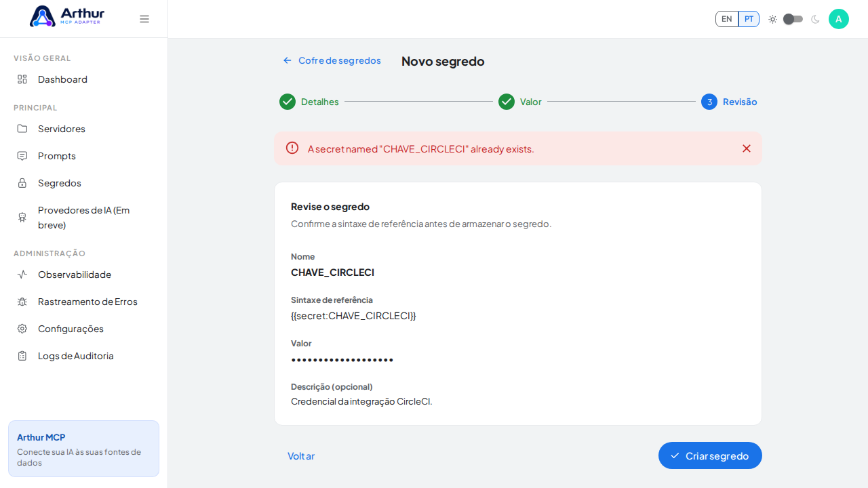This screenshot has height=488, width=868.
Task: Open Servidores page
Action: [83, 129]
